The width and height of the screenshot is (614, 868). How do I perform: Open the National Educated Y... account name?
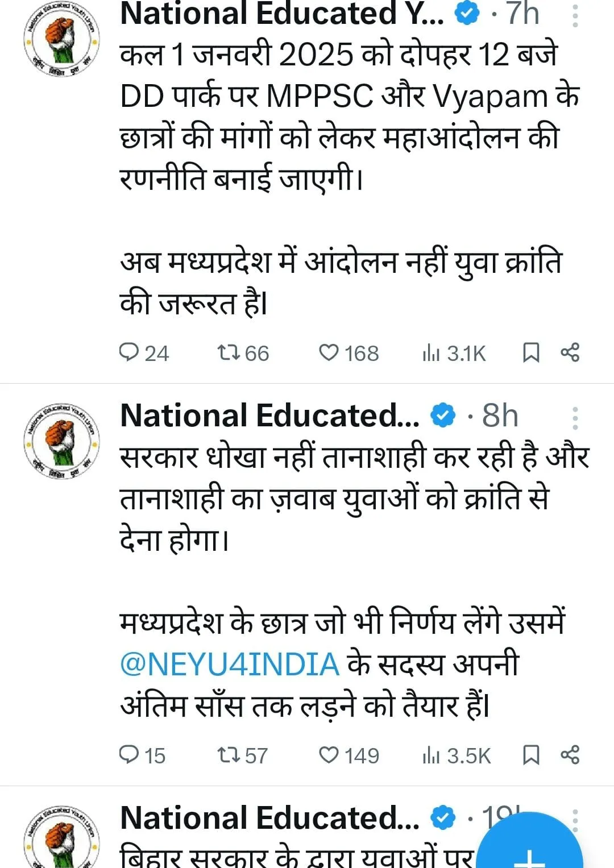tap(282, 14)
